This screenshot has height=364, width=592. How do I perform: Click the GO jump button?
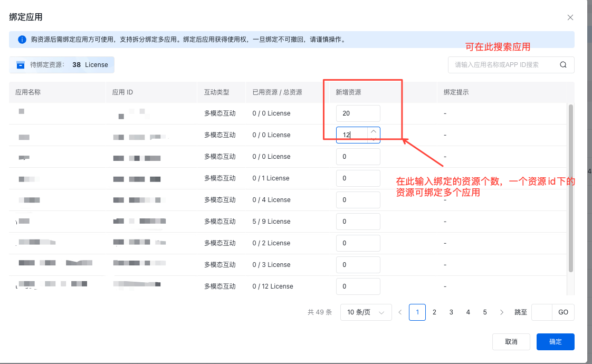(x=563, y=312)
